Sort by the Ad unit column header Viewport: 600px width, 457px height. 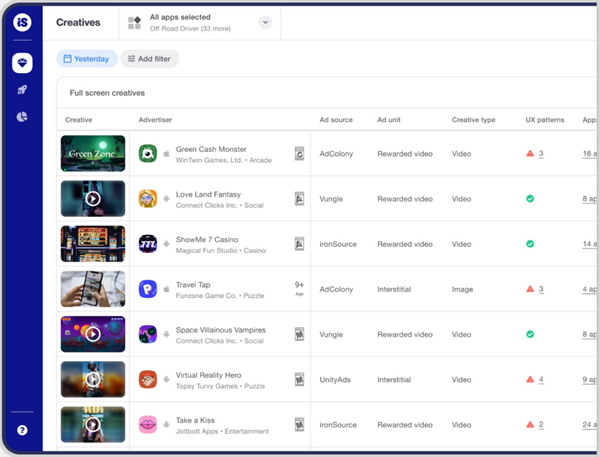click(x=389, y=120)
